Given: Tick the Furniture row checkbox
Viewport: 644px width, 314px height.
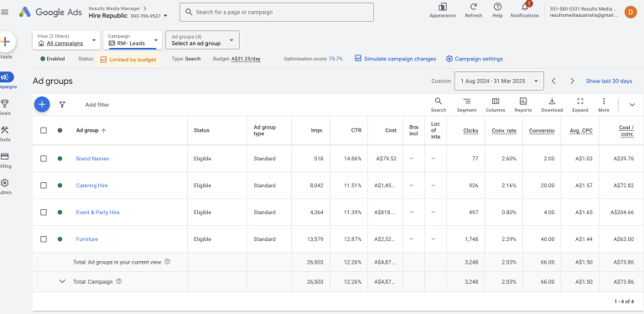Looking at the screenshot, I should tap(44, 238).
